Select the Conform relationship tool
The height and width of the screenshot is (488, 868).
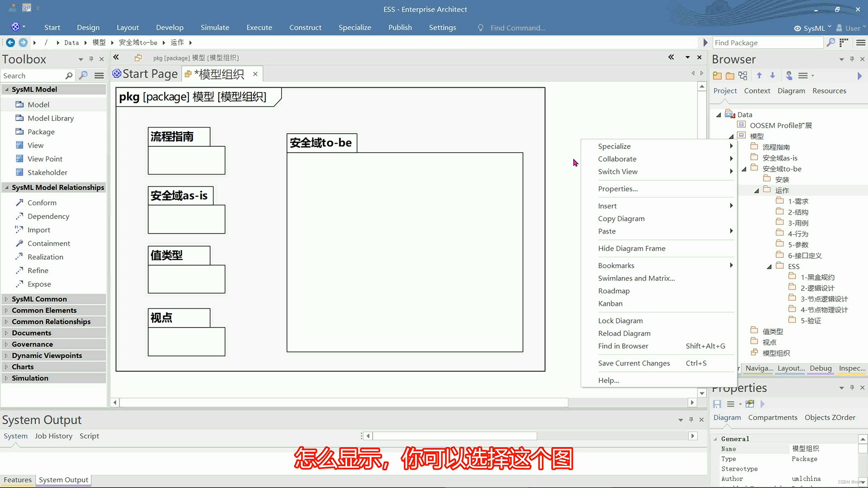click(x=42, y=202)
